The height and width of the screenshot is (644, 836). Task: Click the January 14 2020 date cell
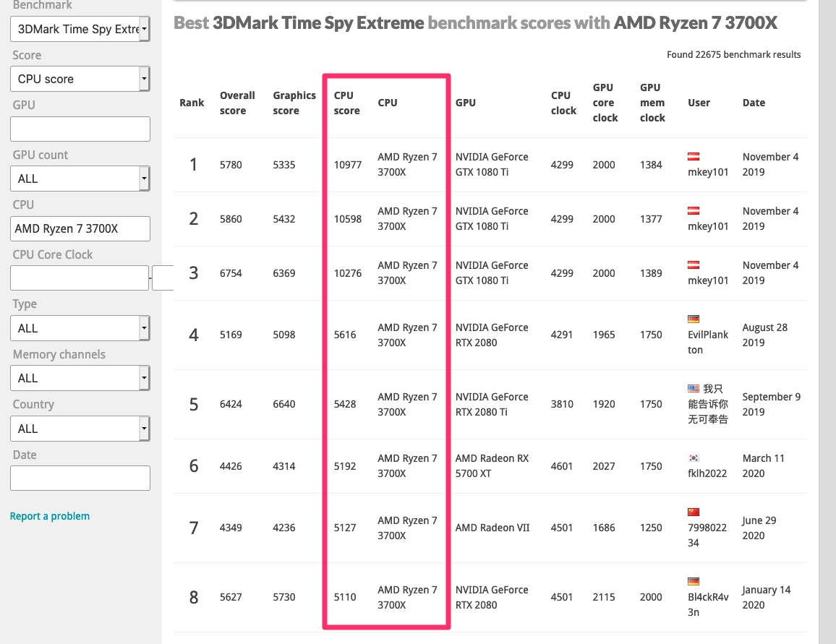[x=767, y=597]
